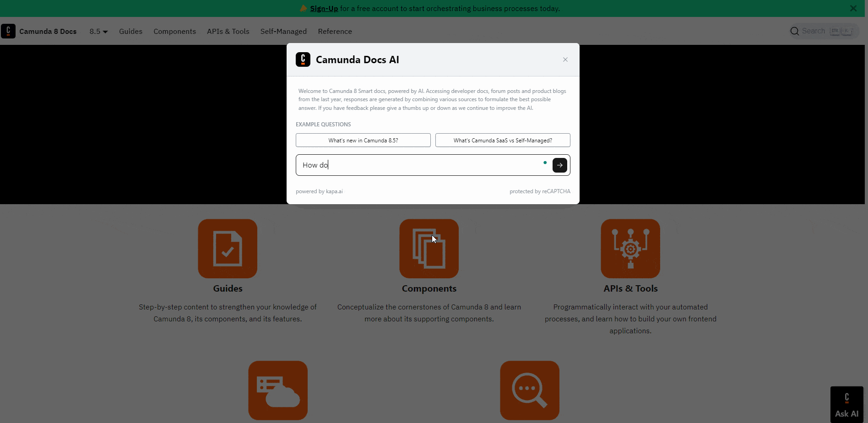This screenshot has height=423, width=868.
Task: Dismiss the green announcement banner
Action: pyautogui.click(x=853, y=8)
